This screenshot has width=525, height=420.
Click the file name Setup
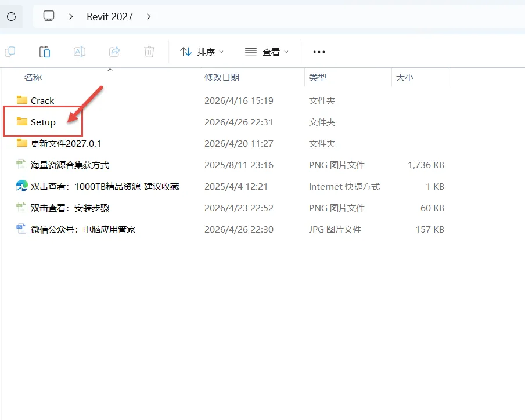pyautogui.click(x=43, y=122)
